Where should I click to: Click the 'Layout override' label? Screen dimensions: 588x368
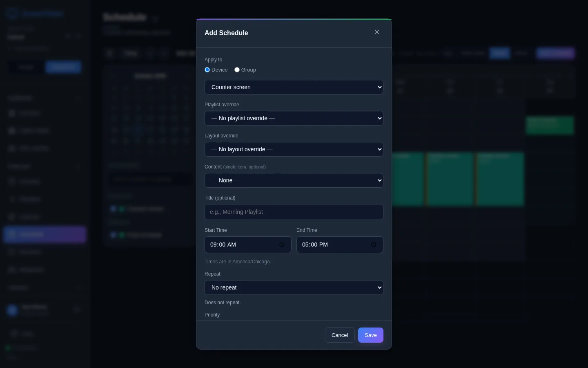coord(221,136)
